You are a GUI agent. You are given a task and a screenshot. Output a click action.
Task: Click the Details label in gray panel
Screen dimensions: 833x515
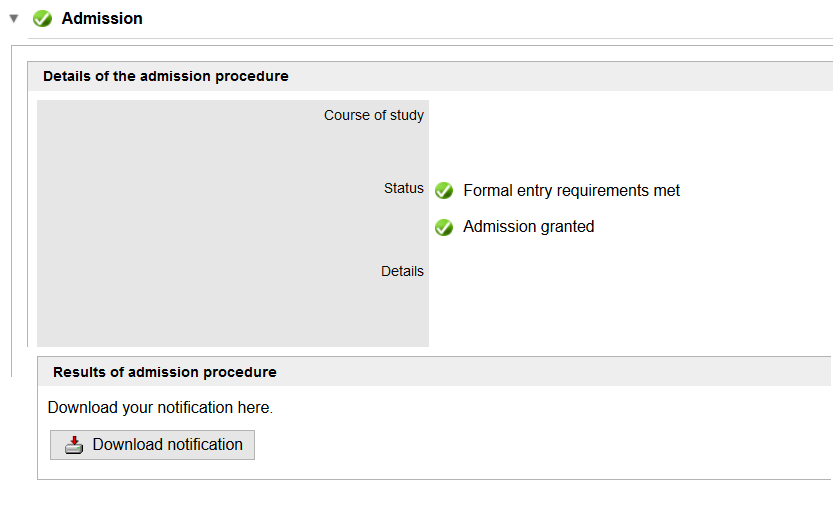[402, 271]
